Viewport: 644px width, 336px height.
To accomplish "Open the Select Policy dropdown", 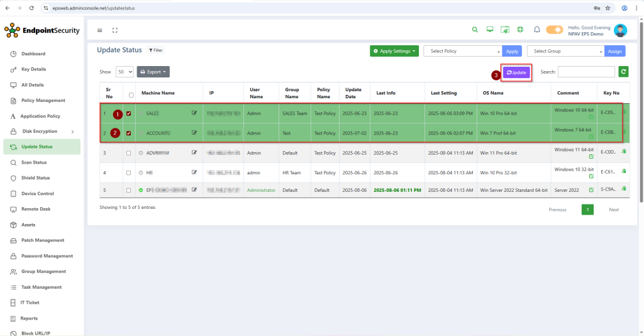I will pyautogui.click(x=463, y=51).
